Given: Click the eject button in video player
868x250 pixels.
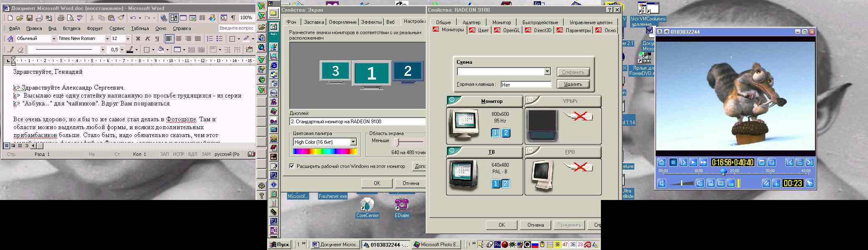Looking at the screenshot, I should (661, 162).
